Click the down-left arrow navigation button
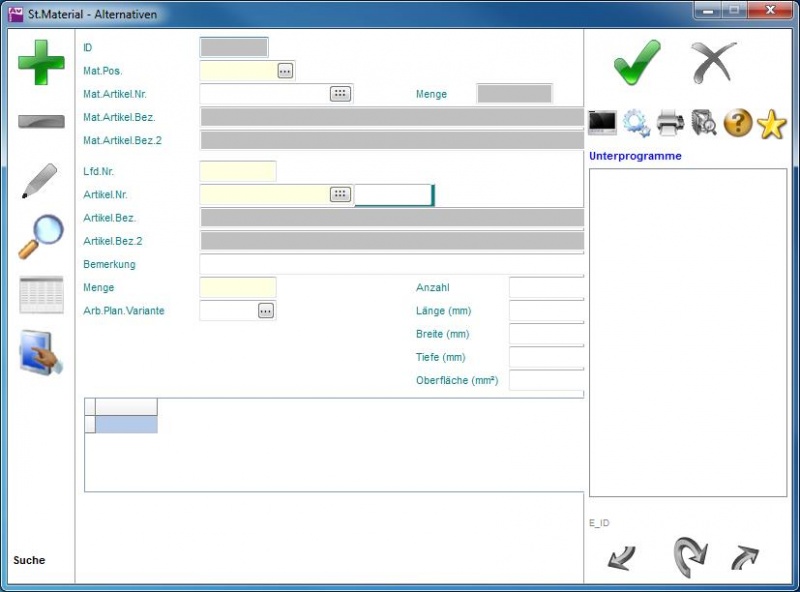The image size is (800, 592). 621,558
